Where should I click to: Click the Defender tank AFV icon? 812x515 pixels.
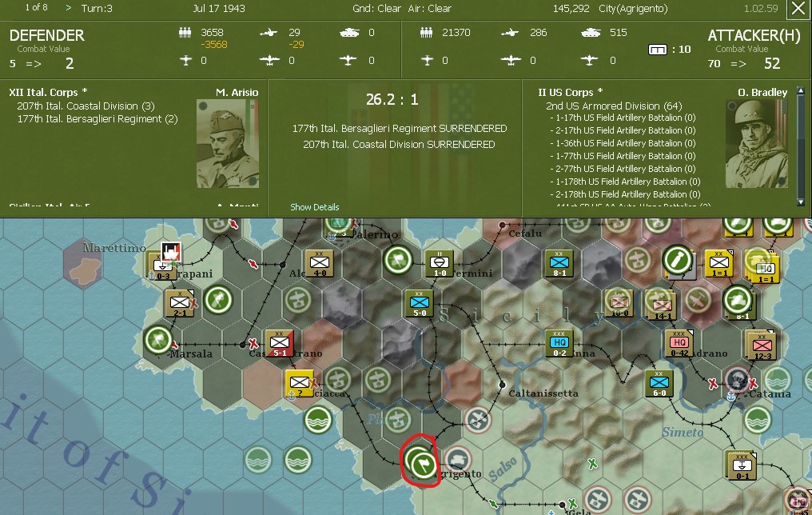point(349,33)
